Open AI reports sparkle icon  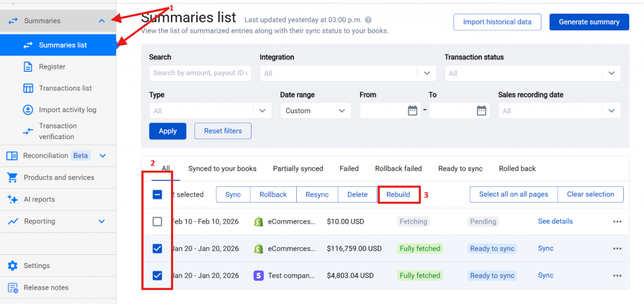[12, 200]
